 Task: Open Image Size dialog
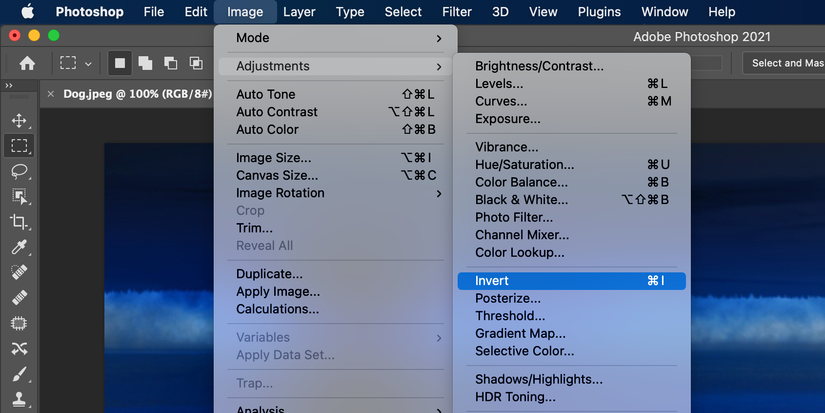(x=336, y=158)
